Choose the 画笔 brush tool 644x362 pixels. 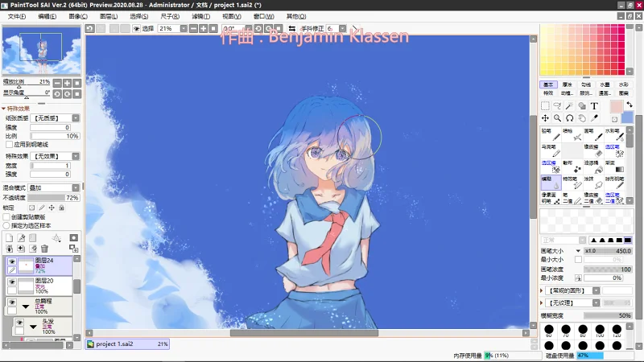click(593, 134)
